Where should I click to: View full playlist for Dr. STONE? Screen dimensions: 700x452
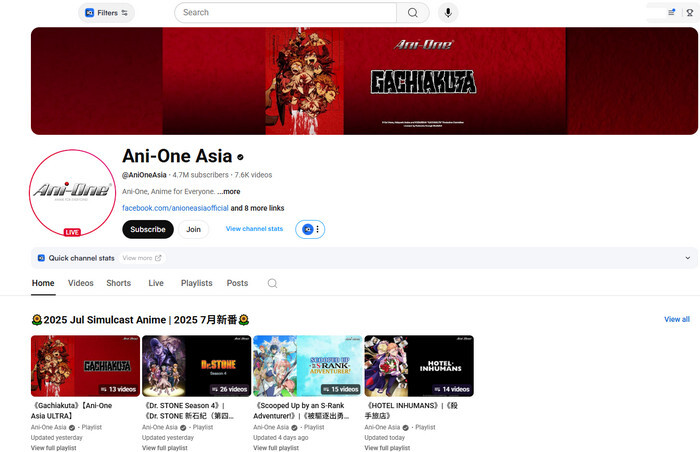pyautogui.click(x=165, y=448)
